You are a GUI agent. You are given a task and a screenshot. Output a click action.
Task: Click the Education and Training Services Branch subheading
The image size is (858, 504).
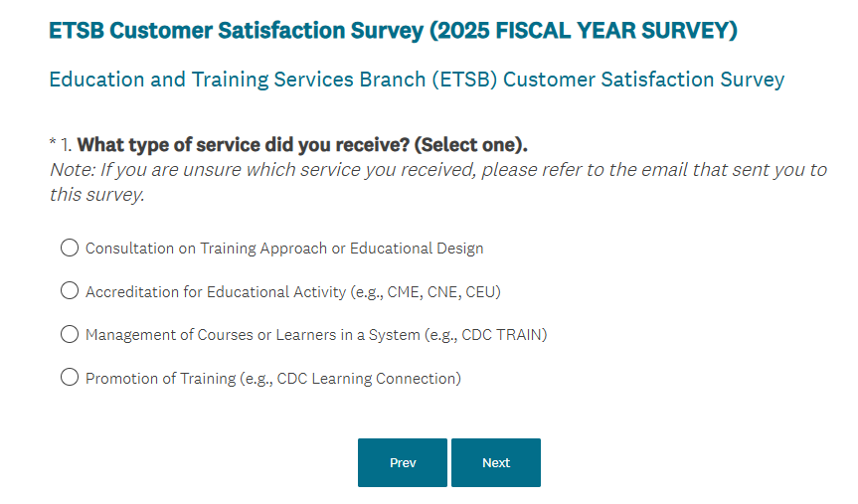coord(417,80)
